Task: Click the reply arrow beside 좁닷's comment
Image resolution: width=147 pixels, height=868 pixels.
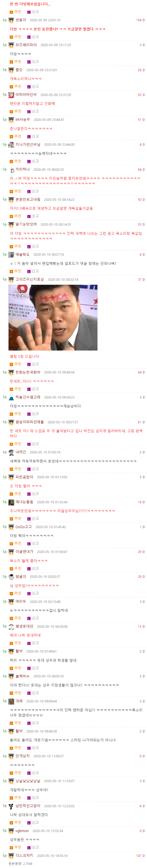Action: [5, 70]
